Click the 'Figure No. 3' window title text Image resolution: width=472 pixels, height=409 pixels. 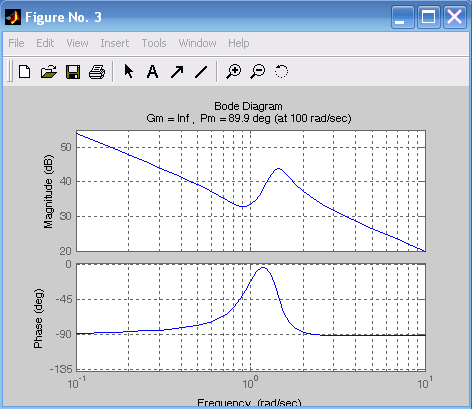pos(63,17)
